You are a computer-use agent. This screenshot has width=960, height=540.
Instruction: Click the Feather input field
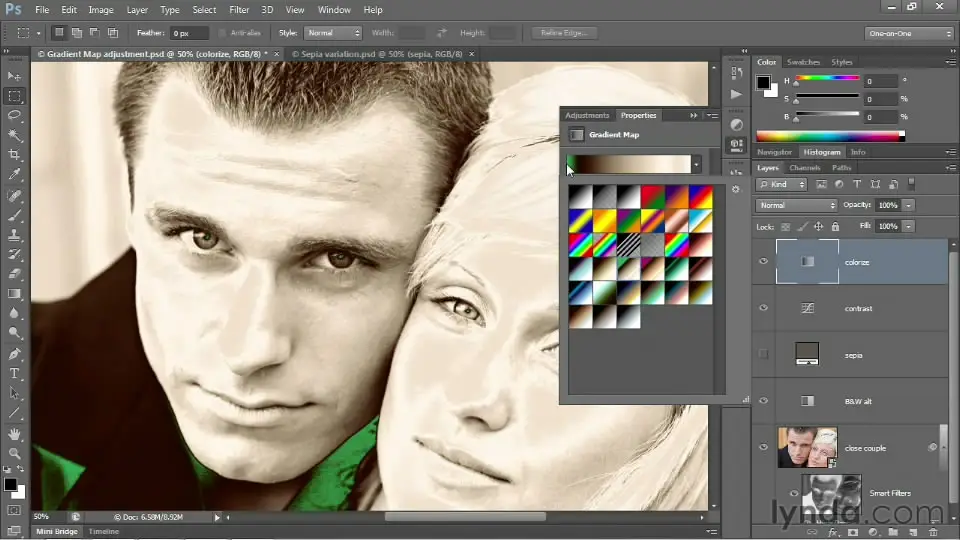point(190,33)
